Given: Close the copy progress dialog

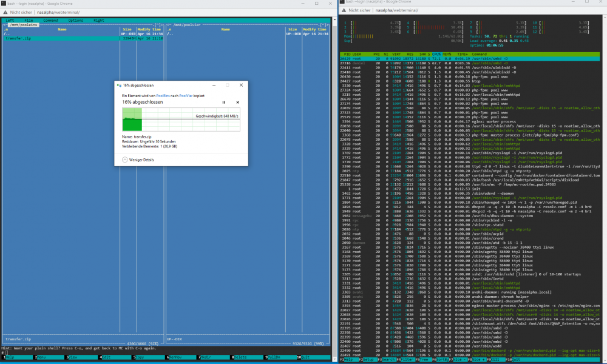Looking at the screenshot, I should click(x=241, y=85).
